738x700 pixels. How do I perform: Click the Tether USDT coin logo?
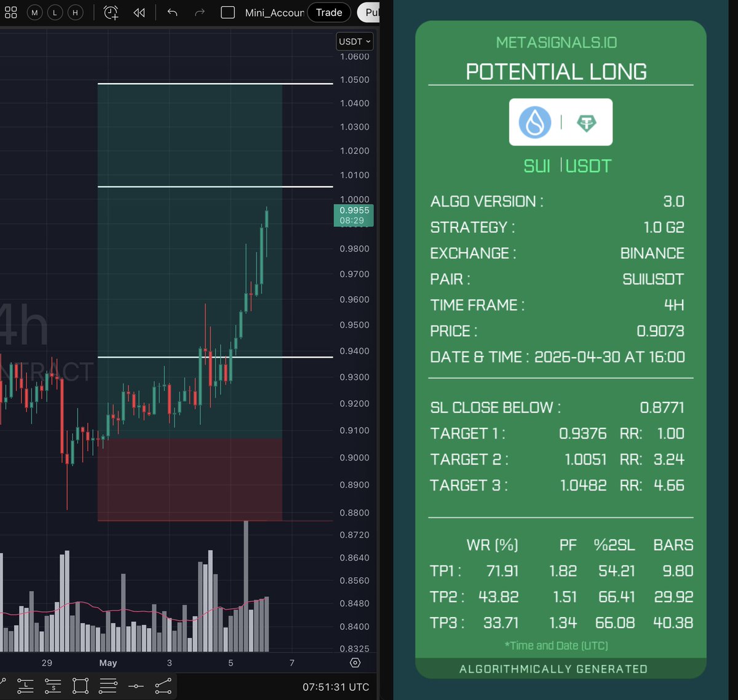click(587, 123)
